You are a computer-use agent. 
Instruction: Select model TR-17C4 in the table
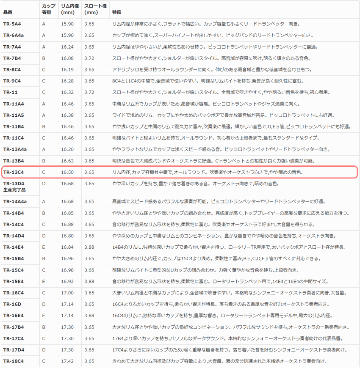pos(13,338)
